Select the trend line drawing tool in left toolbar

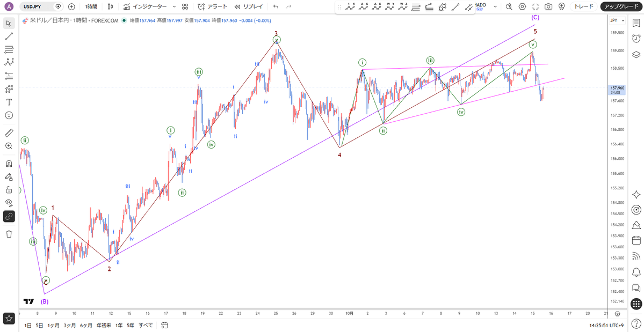tap(9, 36)
